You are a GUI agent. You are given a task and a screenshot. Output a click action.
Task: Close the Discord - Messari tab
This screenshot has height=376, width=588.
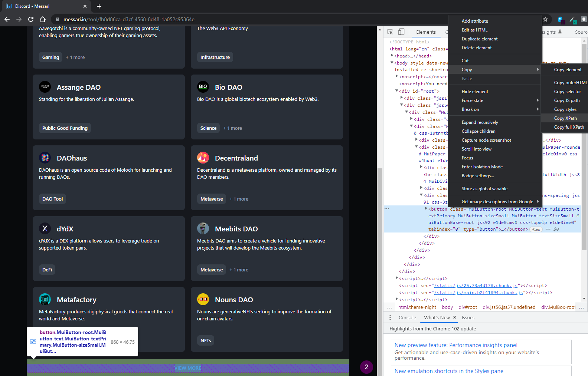pos(85,6)
